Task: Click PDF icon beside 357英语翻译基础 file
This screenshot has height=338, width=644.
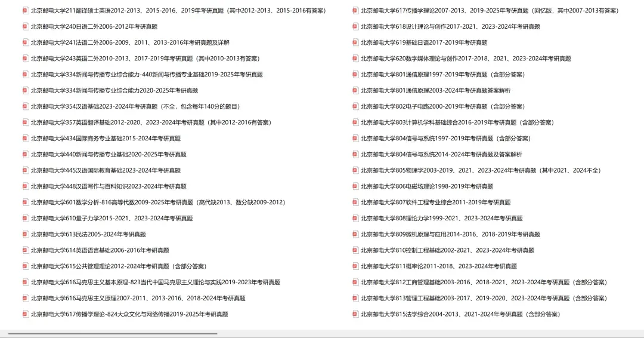Action: 26,122
